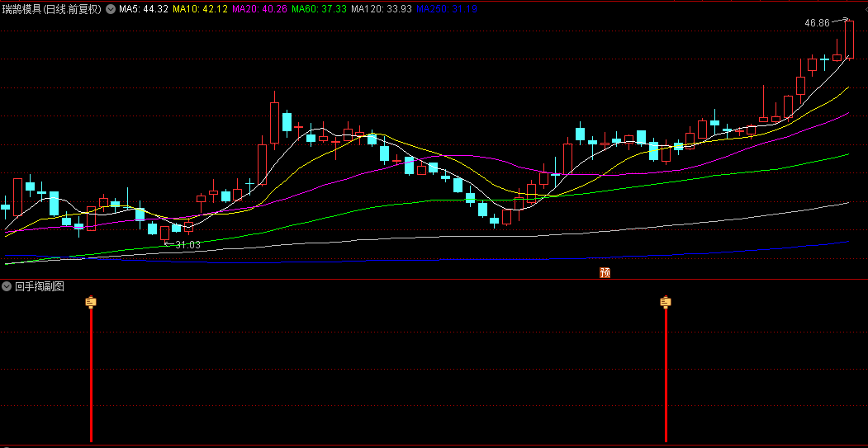Click the orange 预 forecast marker icon
Viewport: 868px width, 448px height.
point(605,272)
